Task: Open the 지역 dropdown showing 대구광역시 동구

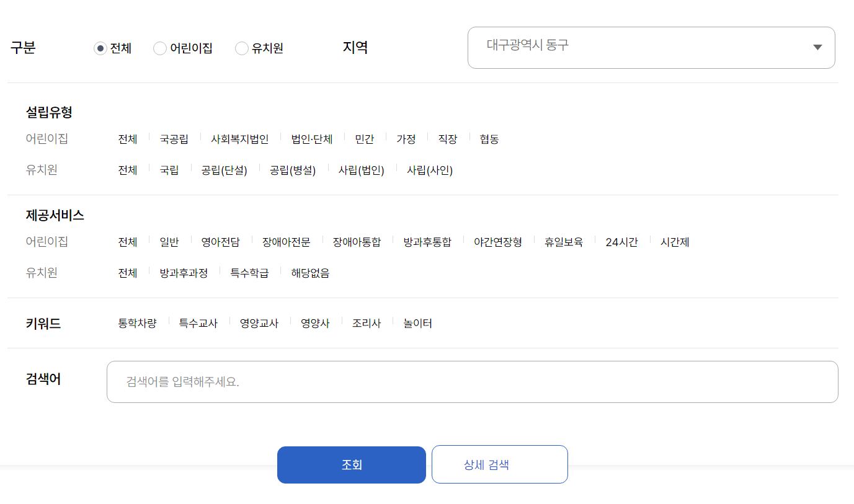Action: point(651,48)
